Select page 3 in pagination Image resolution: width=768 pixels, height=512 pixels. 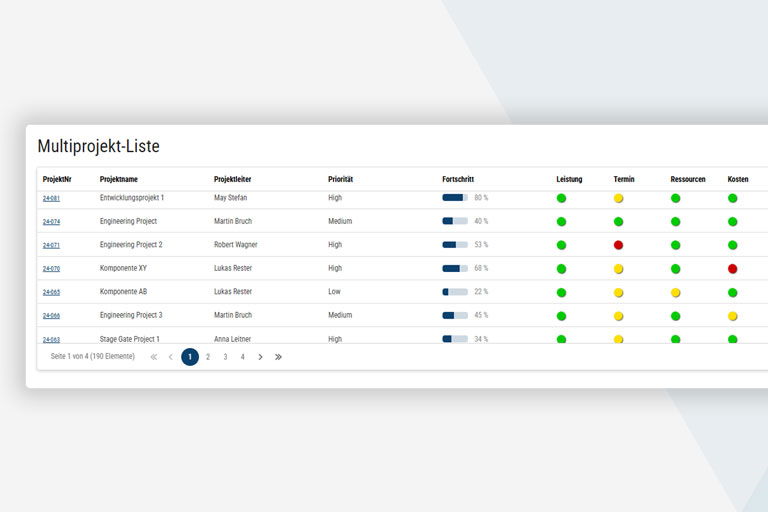(x=225, y=357)
